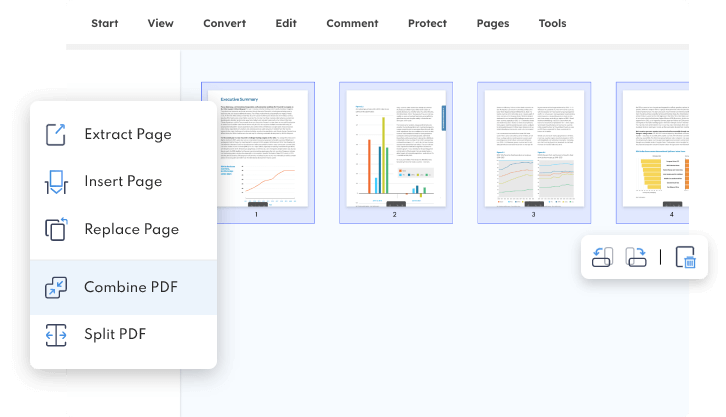Delete selected pages with trash icon
726x417 pixels.
click(685, 258)
